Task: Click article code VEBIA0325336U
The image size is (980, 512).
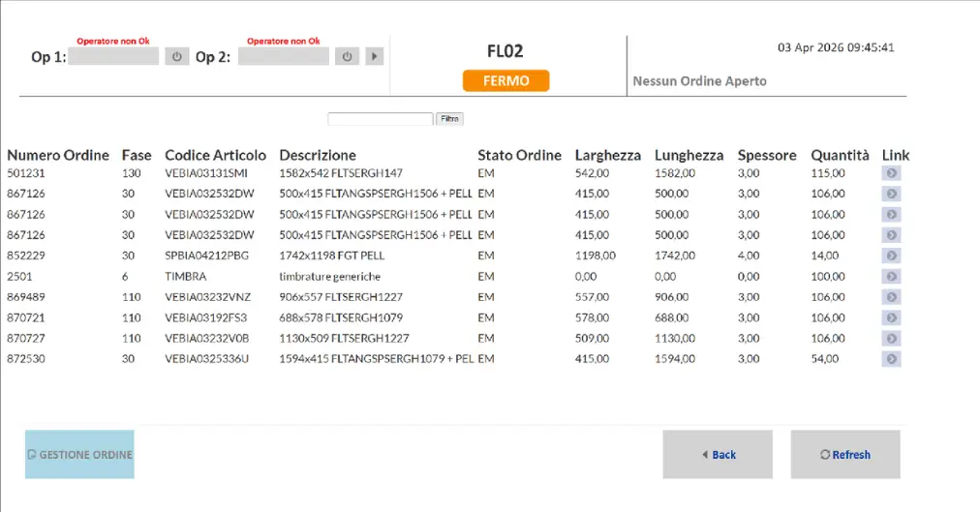Action: coord(207,358)
